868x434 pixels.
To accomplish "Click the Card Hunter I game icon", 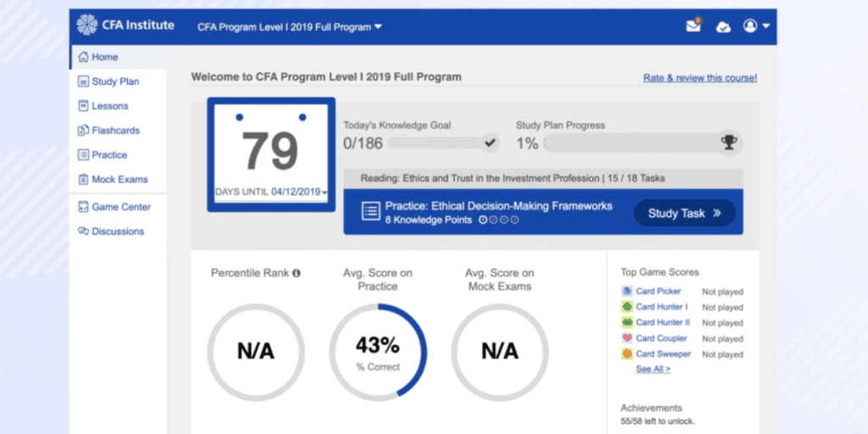I will click(626, 307).
